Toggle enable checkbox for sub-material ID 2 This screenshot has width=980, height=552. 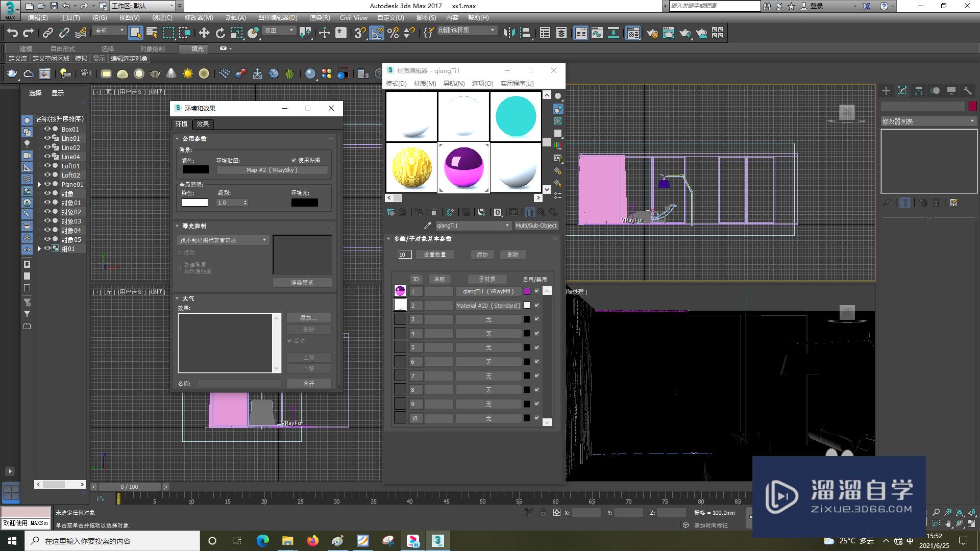537,305
